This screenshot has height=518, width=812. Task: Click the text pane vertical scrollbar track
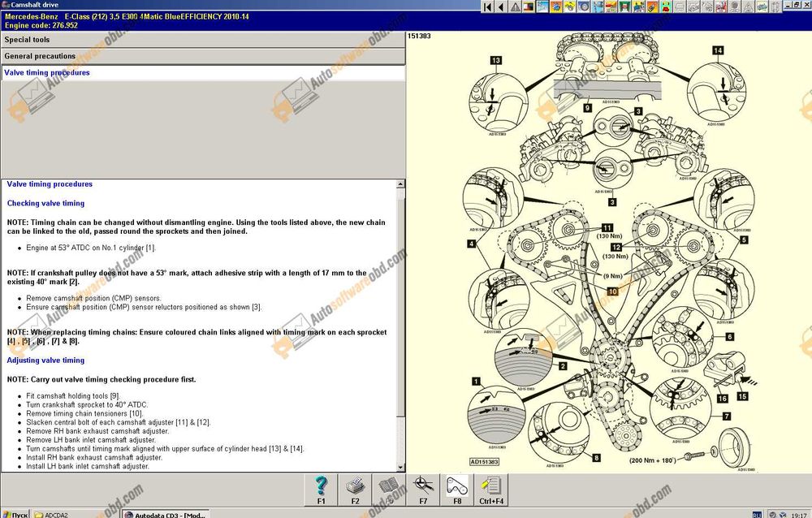tap(400, 326)
